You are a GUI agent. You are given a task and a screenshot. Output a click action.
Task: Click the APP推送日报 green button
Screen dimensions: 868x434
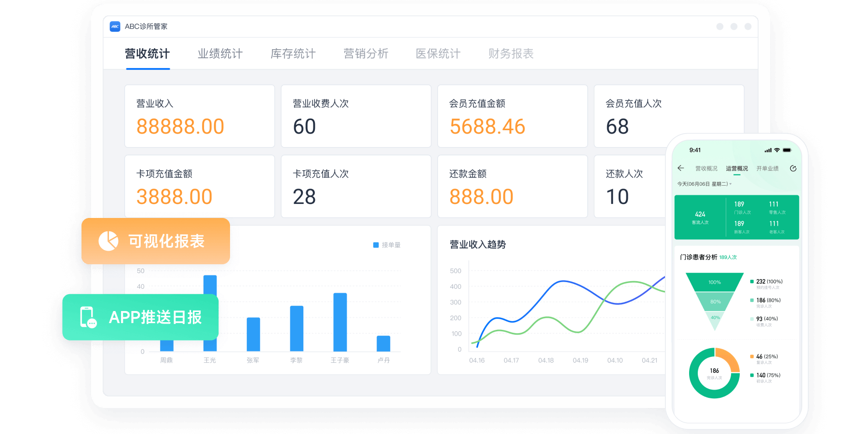point(140,317)
